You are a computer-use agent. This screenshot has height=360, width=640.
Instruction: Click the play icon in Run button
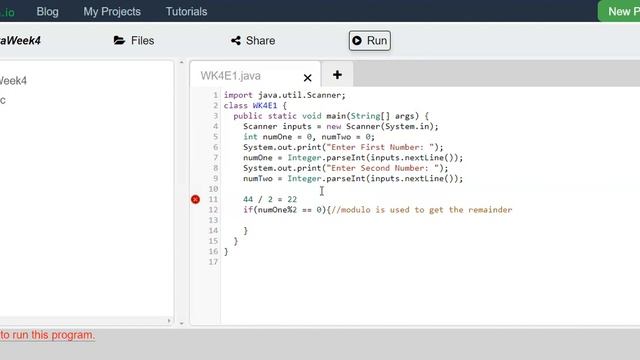357,41
